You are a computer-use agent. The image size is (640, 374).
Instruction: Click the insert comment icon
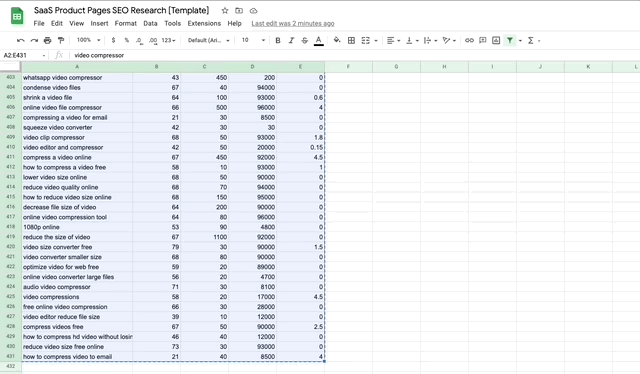click(482, 40)
